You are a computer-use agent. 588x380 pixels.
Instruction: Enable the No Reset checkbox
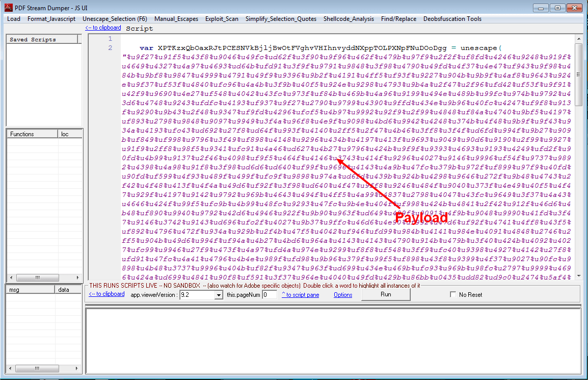(x=453, y=295)
